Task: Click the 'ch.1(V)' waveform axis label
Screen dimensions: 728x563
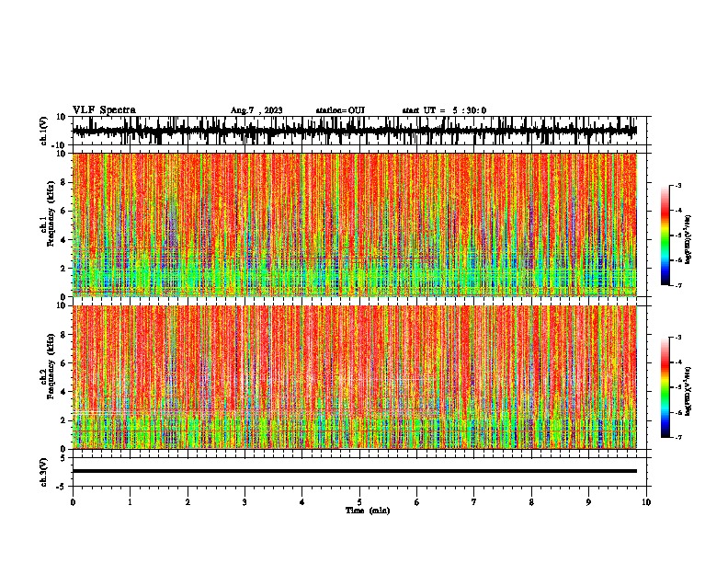Action: [44, 131]
